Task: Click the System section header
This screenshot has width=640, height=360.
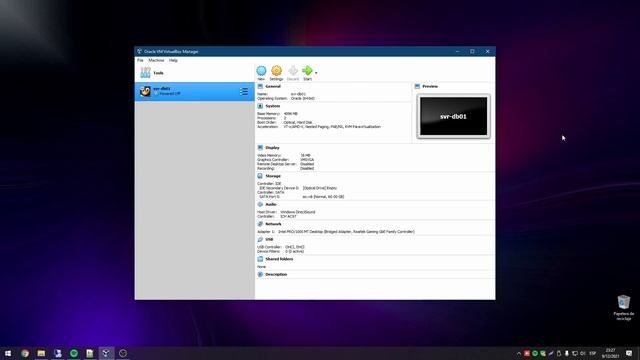Action: click(x=273, y=106)
